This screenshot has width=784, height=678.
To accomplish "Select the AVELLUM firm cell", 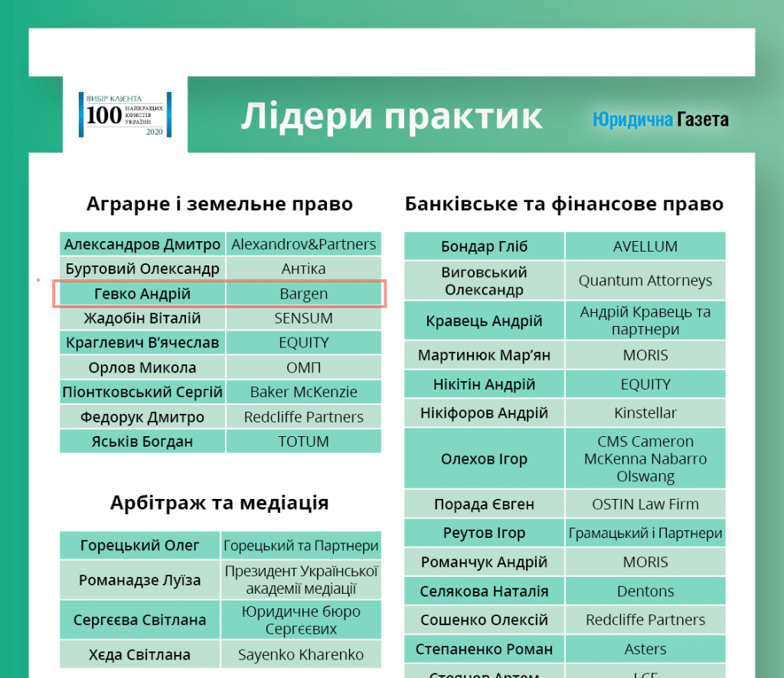I will click(645, 246).
